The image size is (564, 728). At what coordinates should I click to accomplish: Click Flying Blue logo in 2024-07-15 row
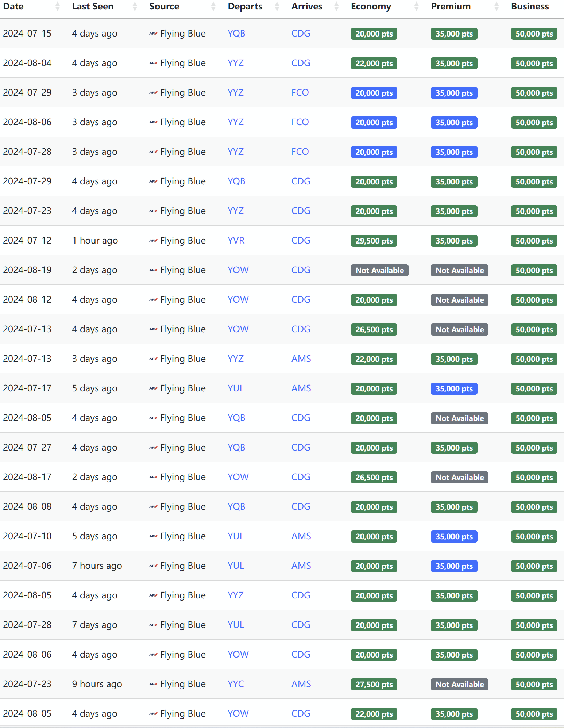click(153, 34)
